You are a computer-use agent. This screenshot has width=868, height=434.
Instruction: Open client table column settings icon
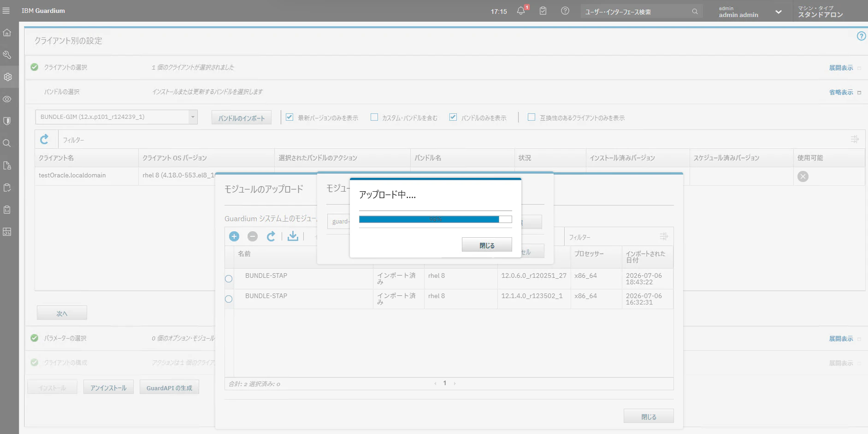(x=855, y=139)
